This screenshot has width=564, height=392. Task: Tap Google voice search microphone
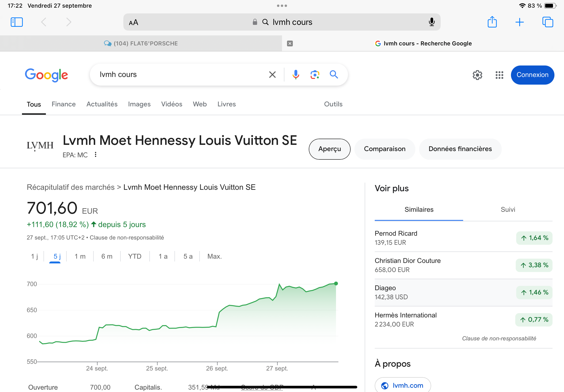tap(296, 74)
